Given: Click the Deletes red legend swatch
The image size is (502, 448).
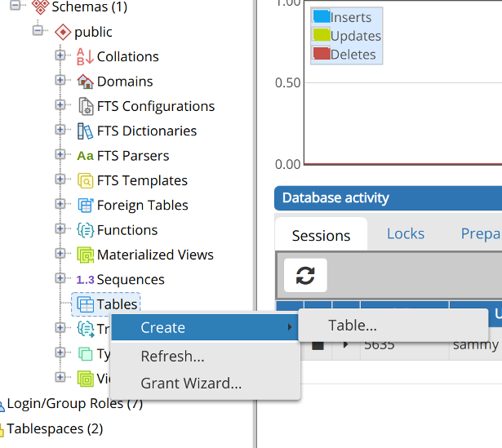Looking at the screenshot, I should click(322, 54).
